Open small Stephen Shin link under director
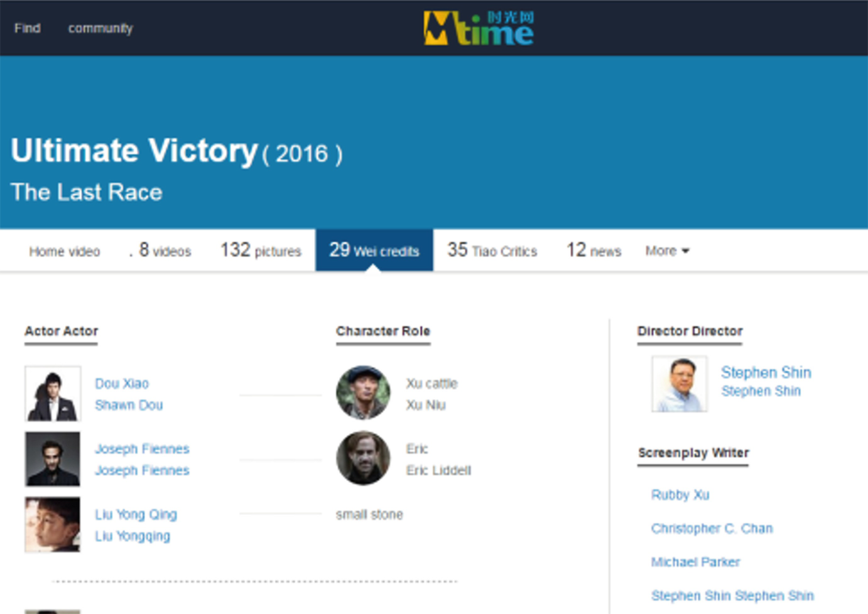 [x=761, y=391]
